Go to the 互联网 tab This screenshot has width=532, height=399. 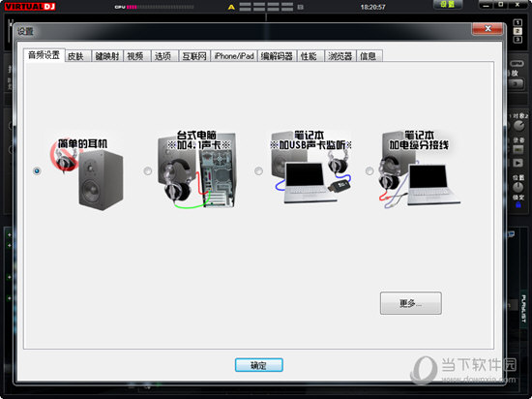[194, 56]
